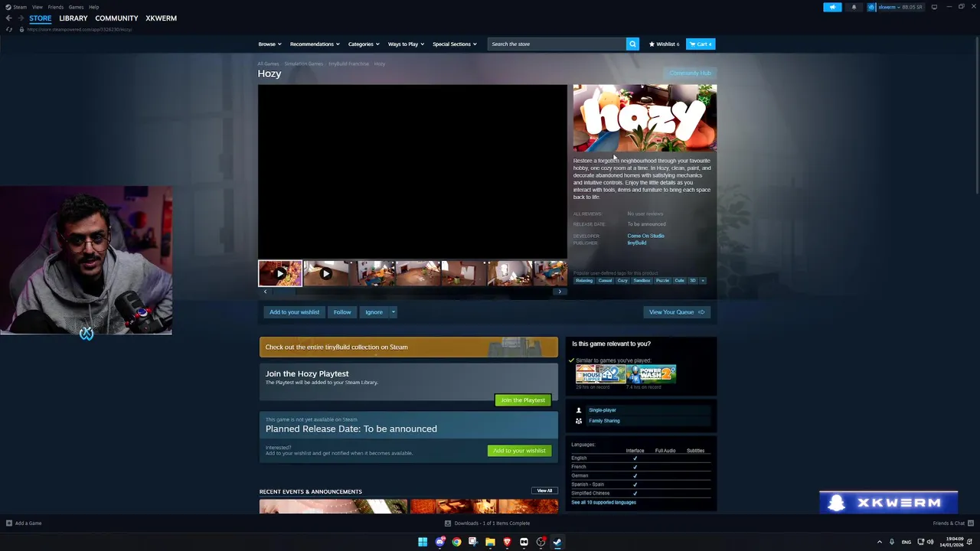Click the House Flipper 2 game thumbnail

tap(601, 373)
